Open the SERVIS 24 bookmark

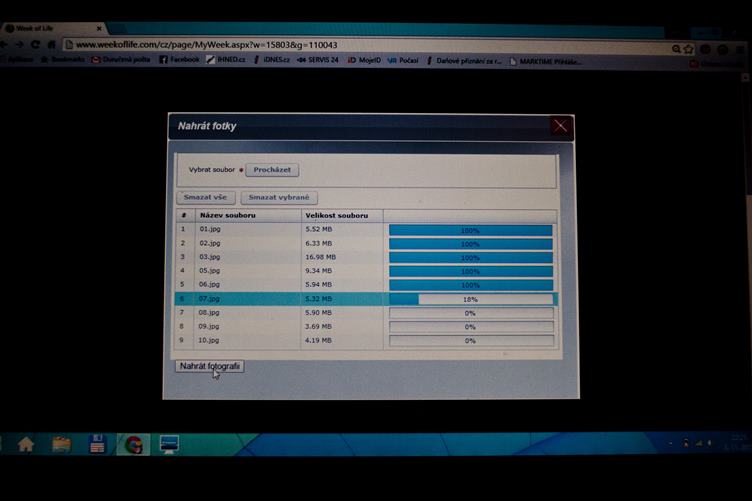[x=317, y=60]
